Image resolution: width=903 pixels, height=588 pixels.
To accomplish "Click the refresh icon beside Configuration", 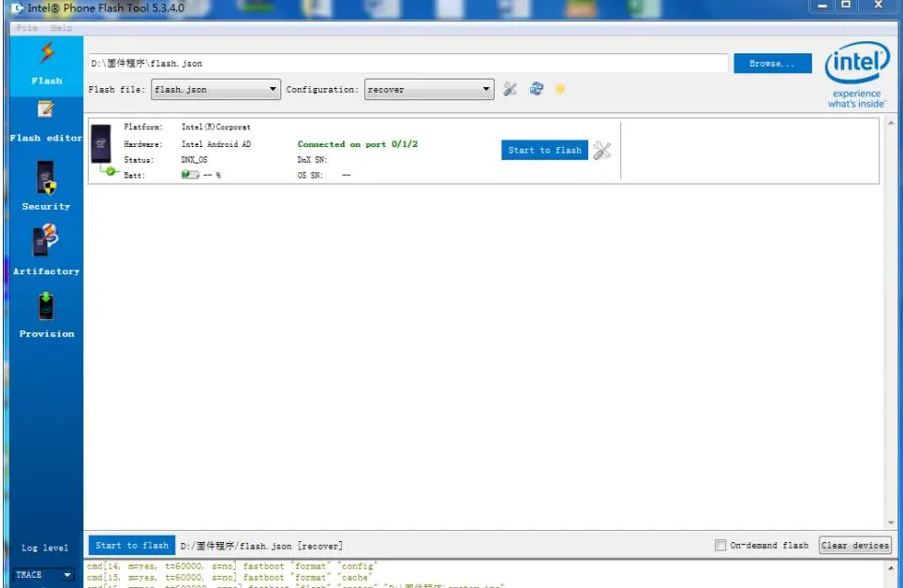I will point(536,89).
